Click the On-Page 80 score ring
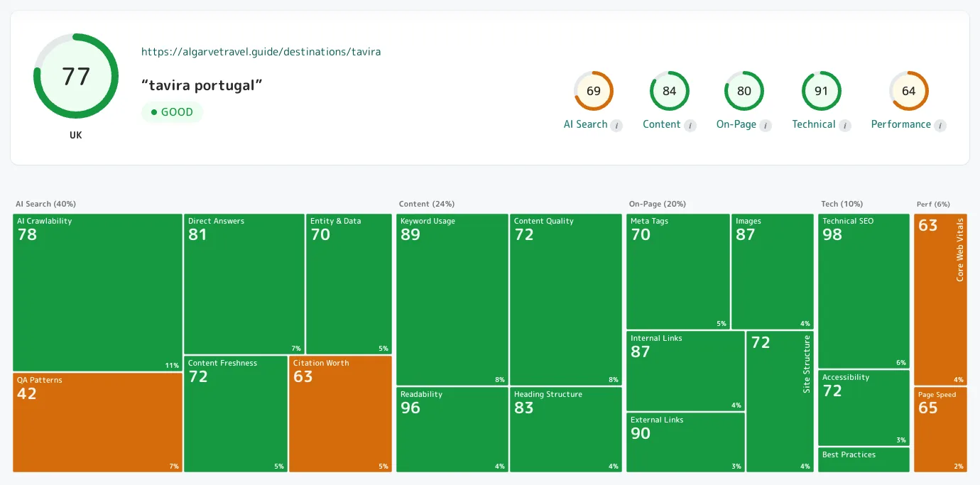The height and width of the screenshot is (485, 980). 744,91
